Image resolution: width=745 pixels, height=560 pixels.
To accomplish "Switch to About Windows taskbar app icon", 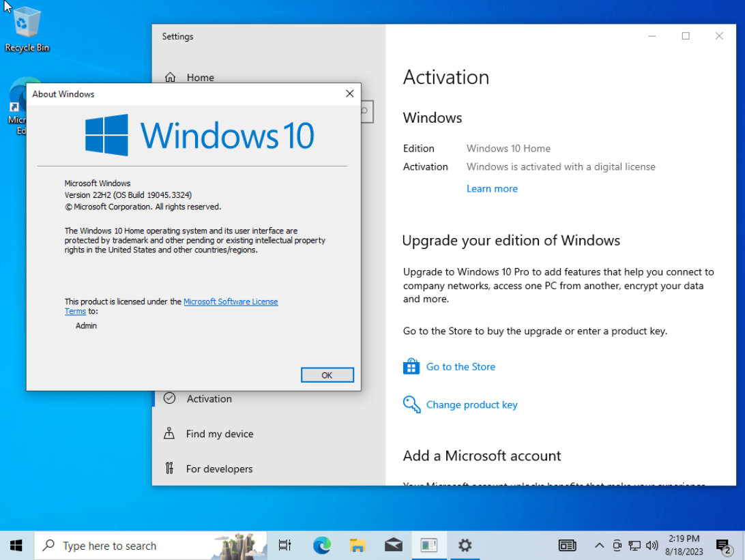I will (429, 545).
